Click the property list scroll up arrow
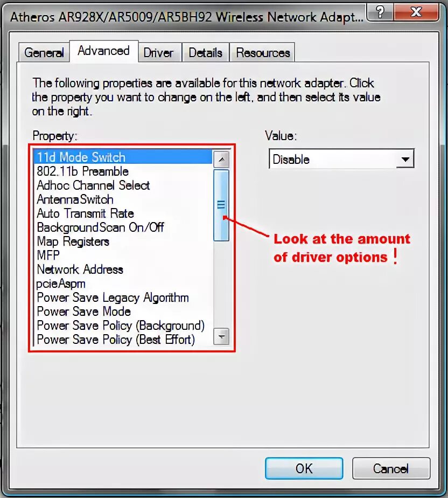 (x=221, y=159)
